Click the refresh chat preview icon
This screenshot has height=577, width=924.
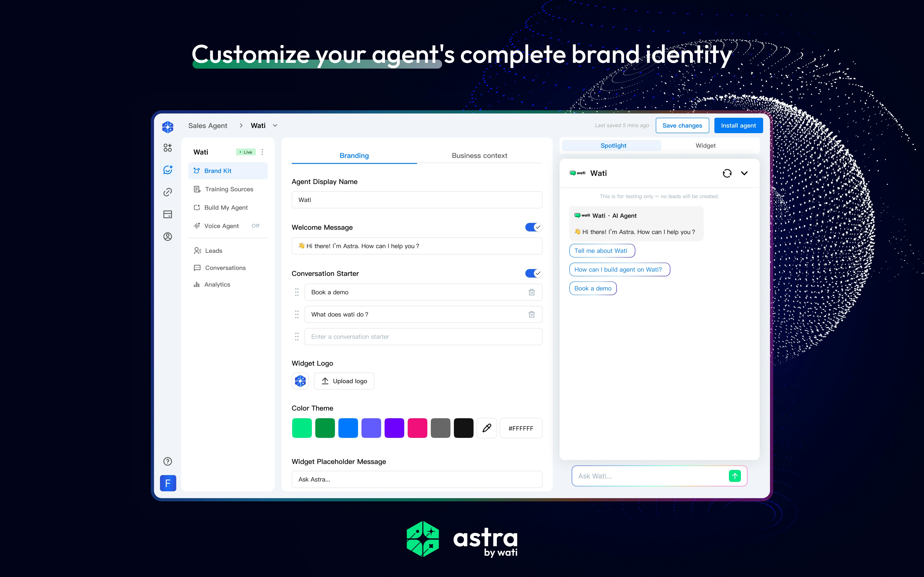pos(727,173)
